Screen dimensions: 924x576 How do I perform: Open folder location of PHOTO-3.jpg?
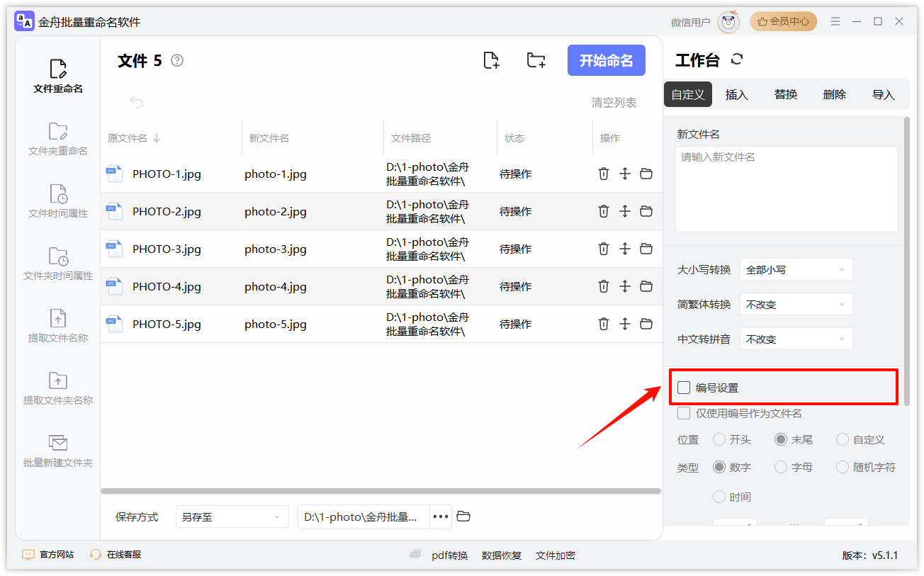click(646, 249)
